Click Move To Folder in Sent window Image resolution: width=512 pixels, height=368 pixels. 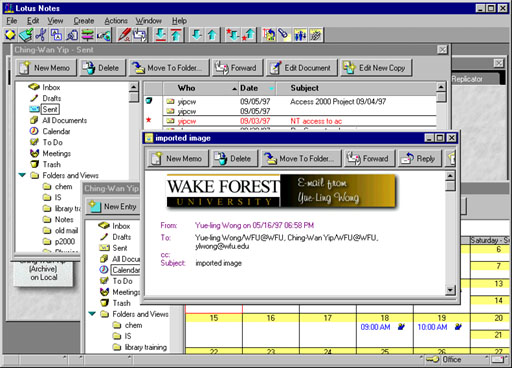pyautogui.click(x=169, y=68)
